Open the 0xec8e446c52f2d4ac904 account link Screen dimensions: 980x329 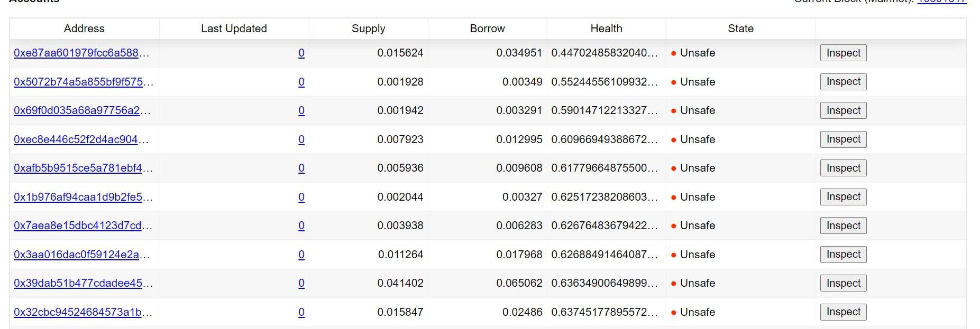pyautogui.click(x=76, y=139)
